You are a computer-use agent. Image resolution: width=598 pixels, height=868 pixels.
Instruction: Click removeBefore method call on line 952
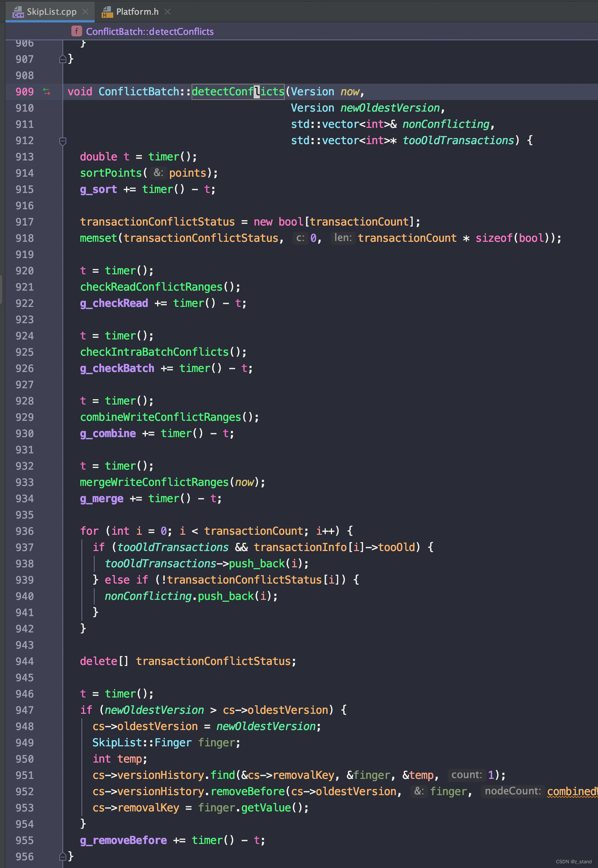point(247,791)
